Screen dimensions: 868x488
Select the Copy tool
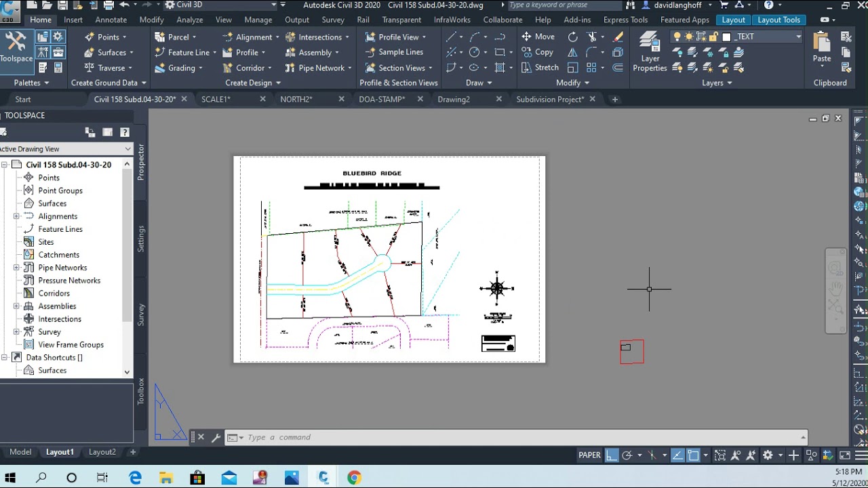click(538, 52)
